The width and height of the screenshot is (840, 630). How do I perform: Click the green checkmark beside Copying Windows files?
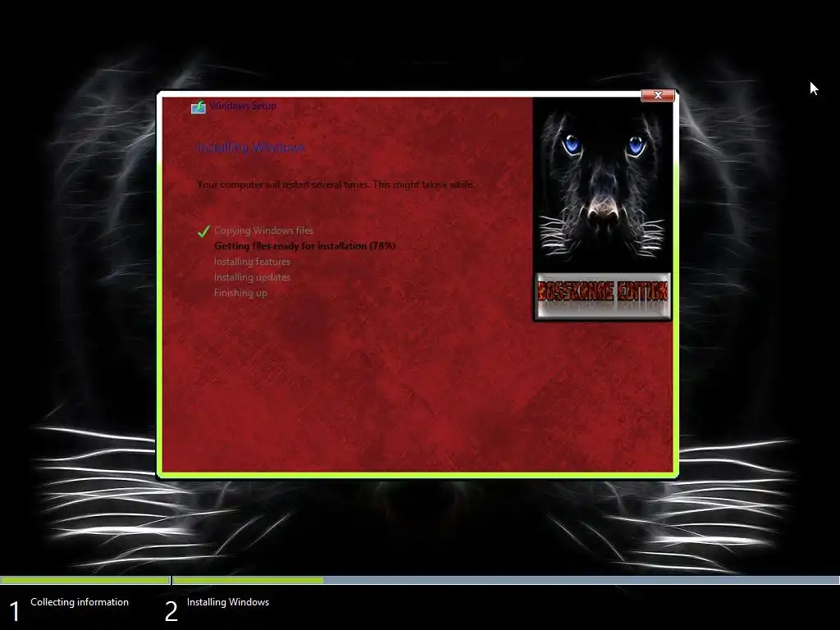tap(203, 231)
